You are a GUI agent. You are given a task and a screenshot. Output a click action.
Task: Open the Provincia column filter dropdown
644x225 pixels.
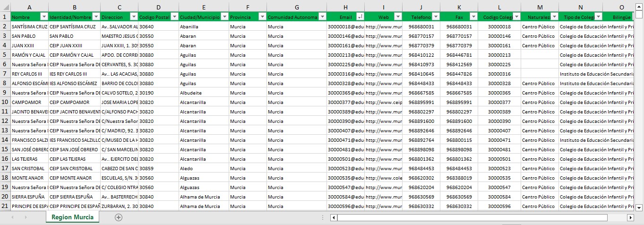coord(261,17)
